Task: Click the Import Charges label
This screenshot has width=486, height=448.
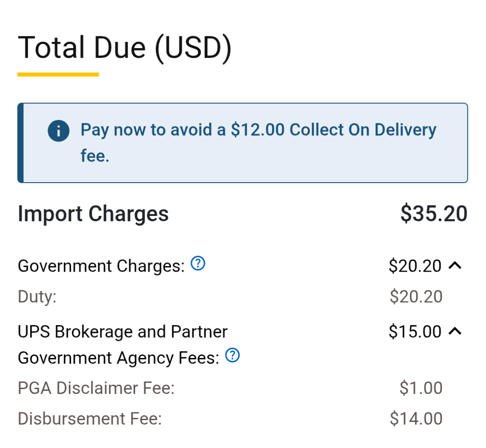Action: [x=93, y=214]
